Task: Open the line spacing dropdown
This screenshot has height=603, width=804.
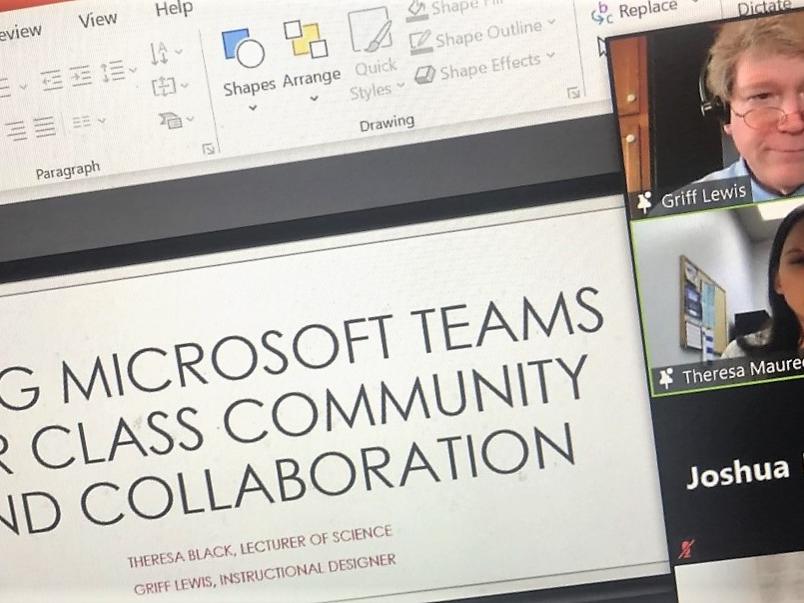Action: point(132,70)
